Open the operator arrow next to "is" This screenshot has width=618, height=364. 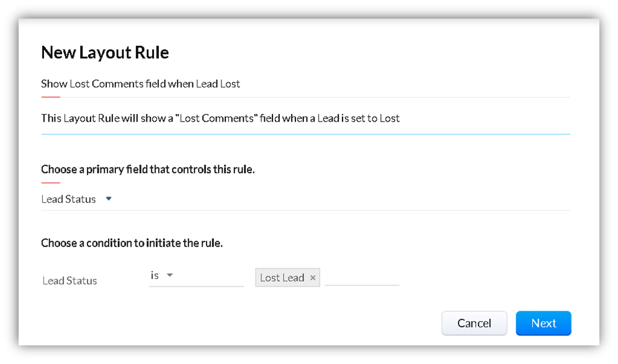[171, 275]
